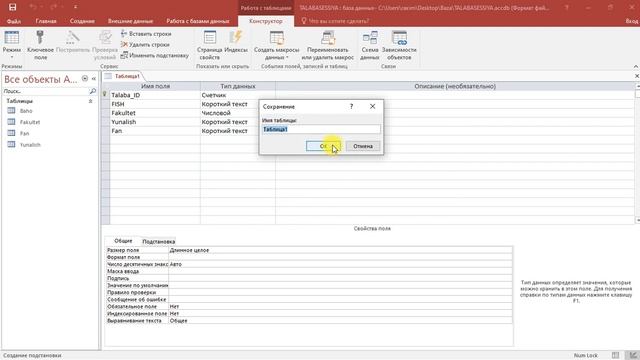Click the help question mark in Сохранение dialog

351,107
